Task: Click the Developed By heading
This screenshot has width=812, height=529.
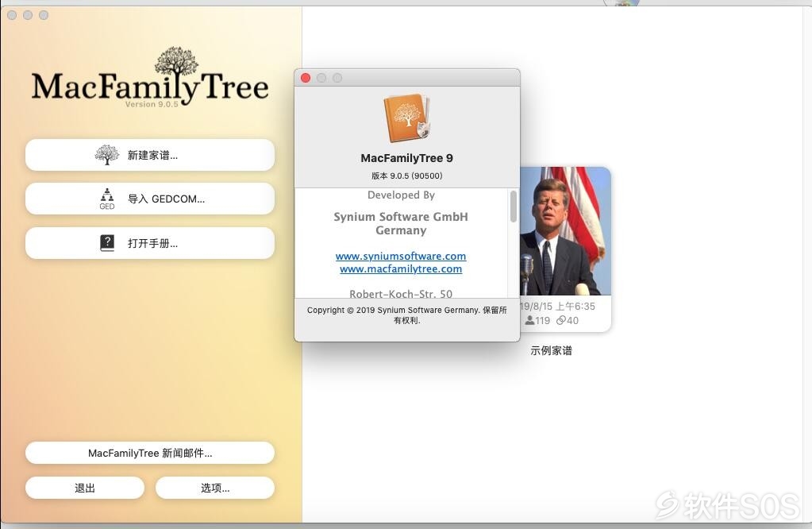Action: [x=401, y=195]
